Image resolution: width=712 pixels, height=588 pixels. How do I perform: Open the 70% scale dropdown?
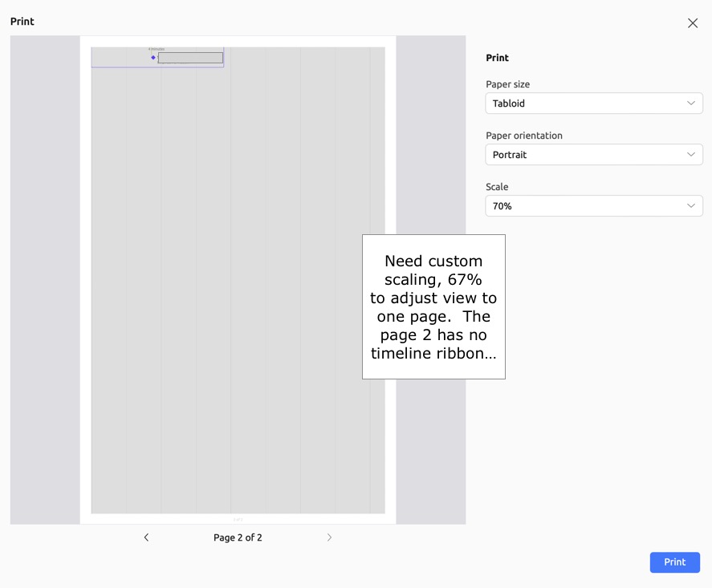click(593, 206)
